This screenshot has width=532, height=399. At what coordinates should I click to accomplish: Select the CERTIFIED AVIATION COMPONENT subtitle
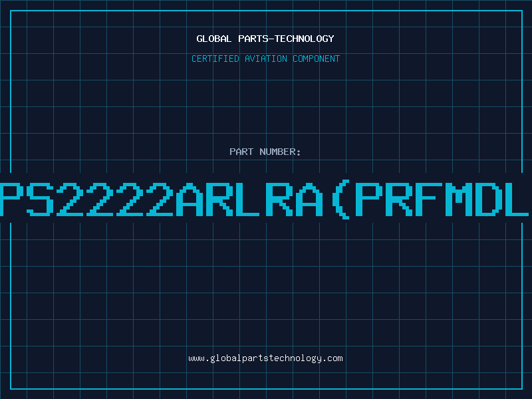pyautogui.click(x=265, y=59)
